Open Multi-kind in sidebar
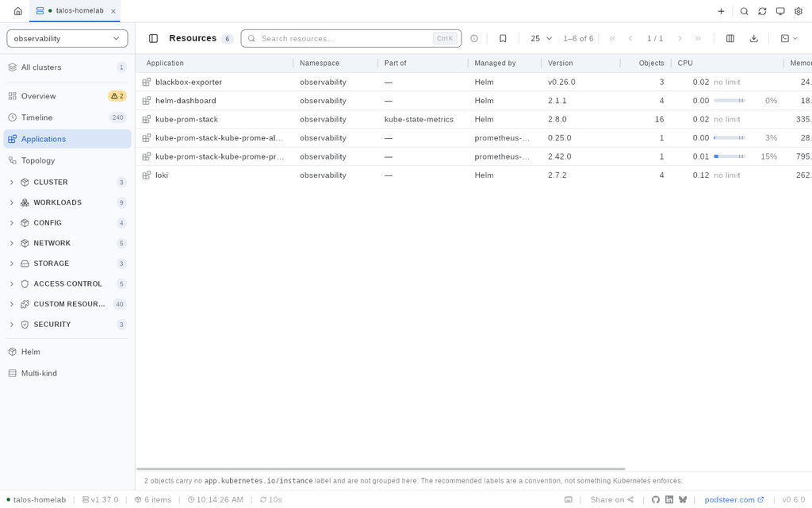This screenshot has height=508, width=812. 67,373
